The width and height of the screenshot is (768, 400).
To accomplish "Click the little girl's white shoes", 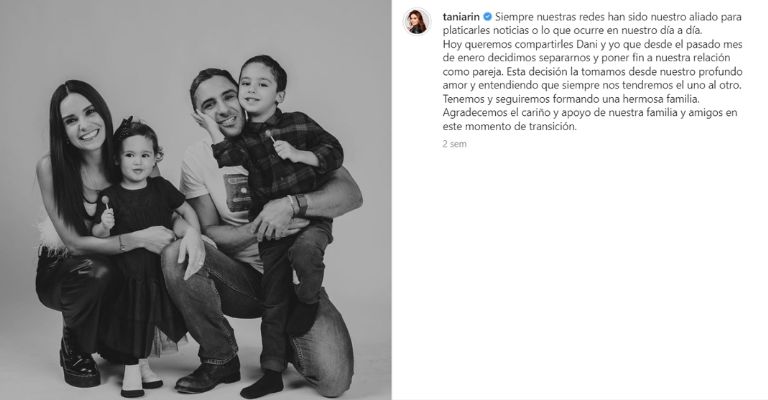I will [x=141, y=378].
